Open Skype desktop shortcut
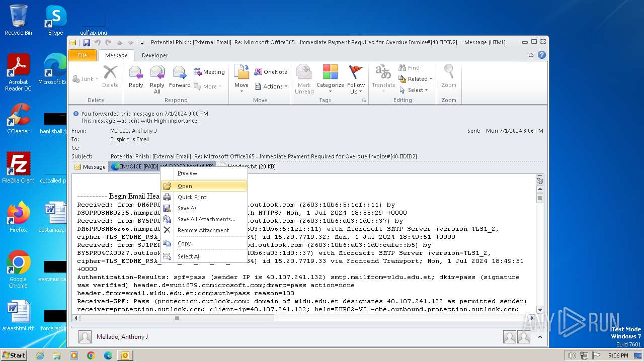The image size is (644, 362). [x=55, y=20]
